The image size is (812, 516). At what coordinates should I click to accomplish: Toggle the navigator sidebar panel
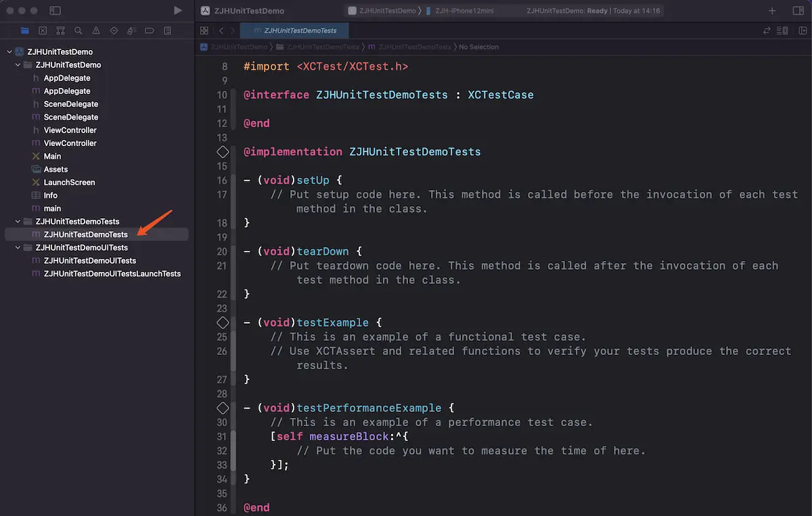click(x=55, y=11)
